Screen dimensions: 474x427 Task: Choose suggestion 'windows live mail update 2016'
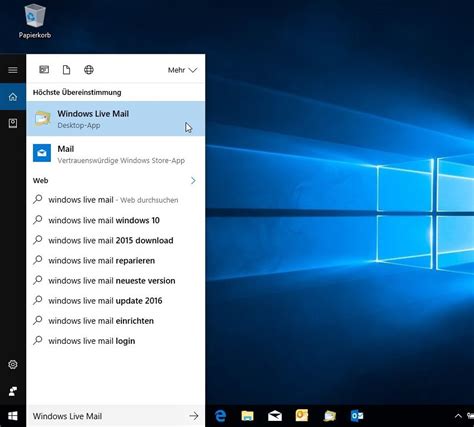click(116, 300)
